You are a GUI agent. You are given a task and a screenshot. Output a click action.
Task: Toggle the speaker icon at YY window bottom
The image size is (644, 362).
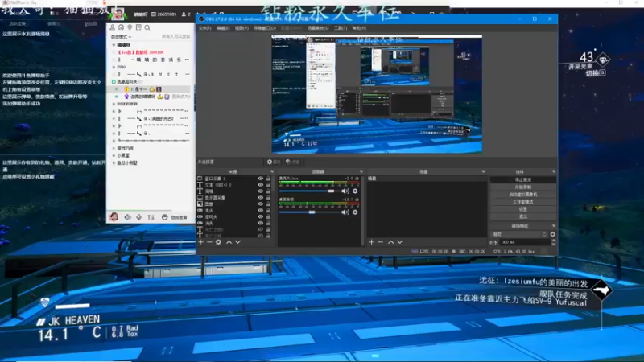pos(128,217)
